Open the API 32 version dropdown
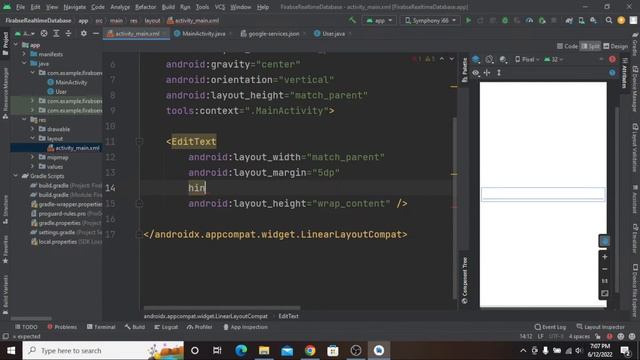Screen dimensions: 640x360 [554, 60]
